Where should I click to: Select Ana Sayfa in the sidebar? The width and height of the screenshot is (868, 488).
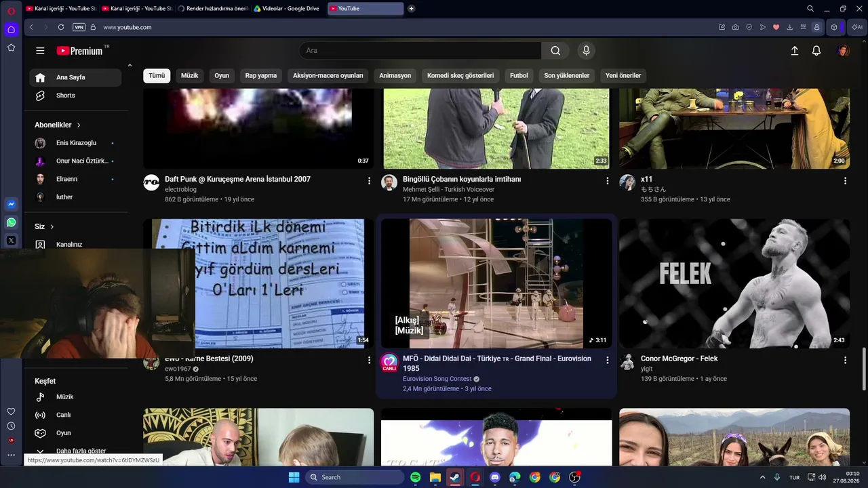75,77
